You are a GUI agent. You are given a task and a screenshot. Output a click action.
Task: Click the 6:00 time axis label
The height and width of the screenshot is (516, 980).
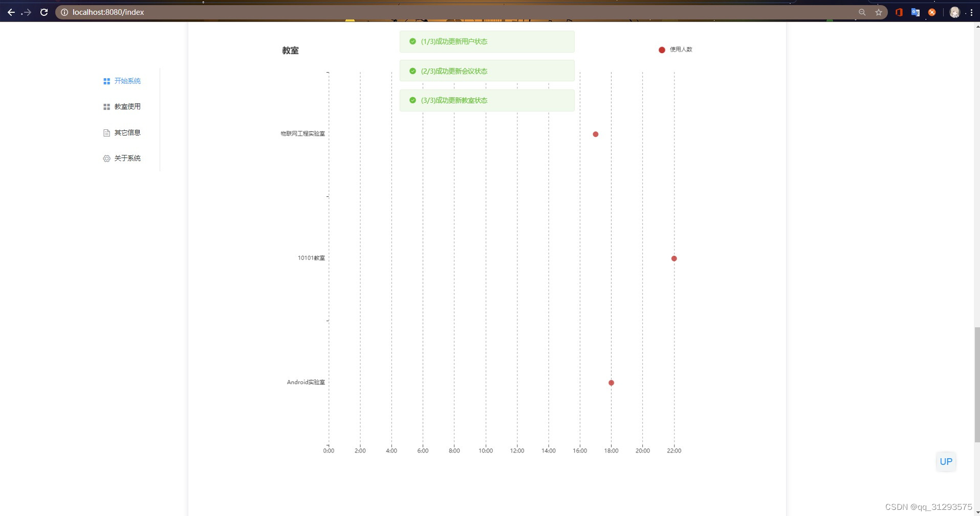(423, 451)
